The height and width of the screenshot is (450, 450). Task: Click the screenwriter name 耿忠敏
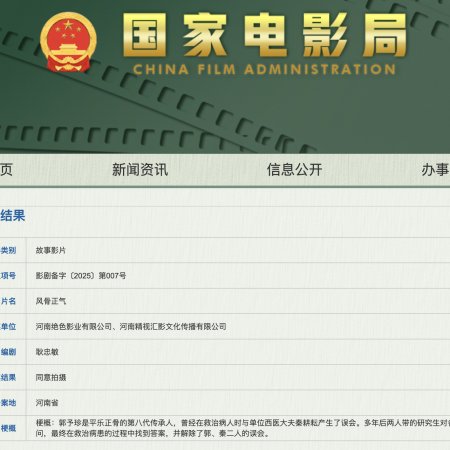47,352
